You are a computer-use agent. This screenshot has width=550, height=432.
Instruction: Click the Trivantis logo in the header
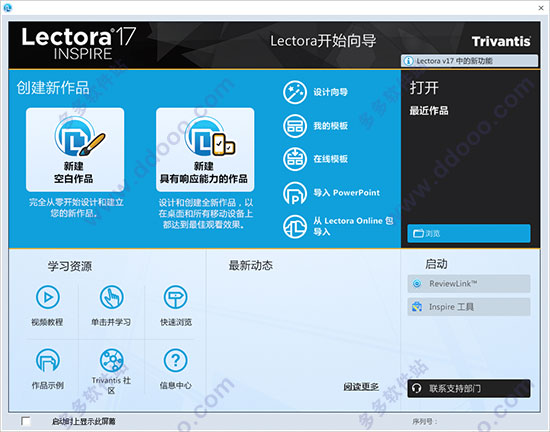501,41
